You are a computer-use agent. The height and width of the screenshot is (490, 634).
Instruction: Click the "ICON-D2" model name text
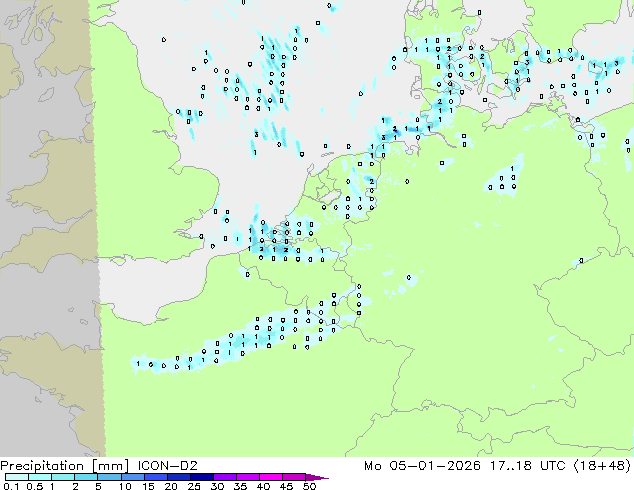pyautogui.click(x=167, y=466)
